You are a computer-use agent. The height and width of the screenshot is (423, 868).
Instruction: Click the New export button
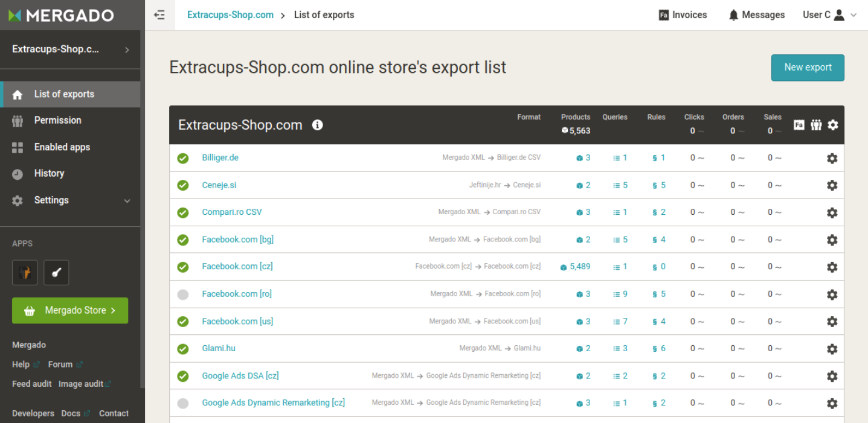tap(808, 68)
